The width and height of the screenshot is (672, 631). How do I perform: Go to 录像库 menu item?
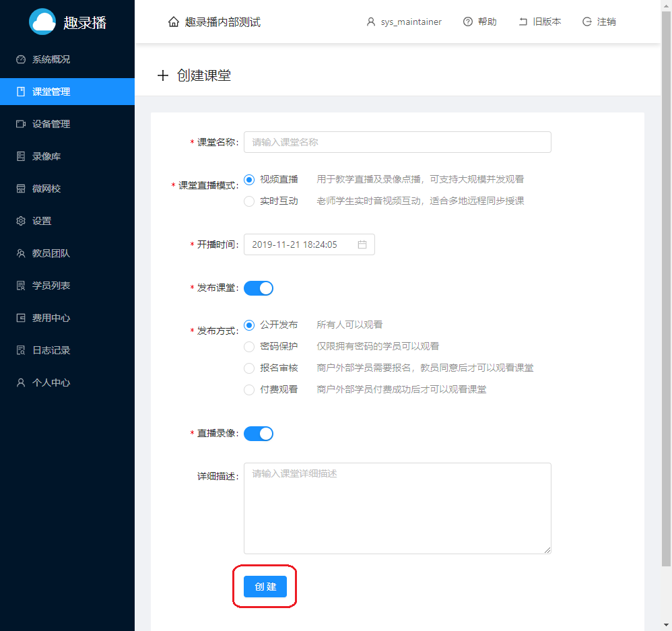tap(67, 156)
